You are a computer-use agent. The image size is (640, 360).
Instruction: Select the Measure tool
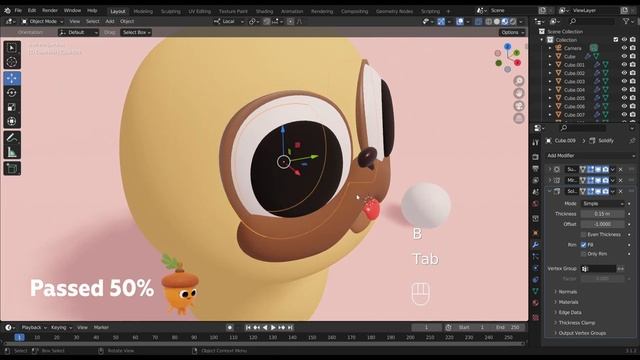point(11,152)
